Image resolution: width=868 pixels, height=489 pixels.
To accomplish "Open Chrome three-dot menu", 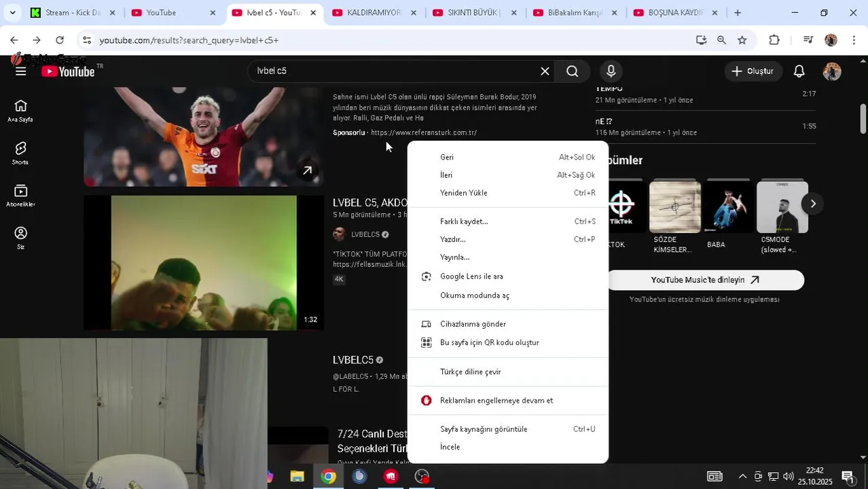I will pyautogui.click(x=854, y=40).
